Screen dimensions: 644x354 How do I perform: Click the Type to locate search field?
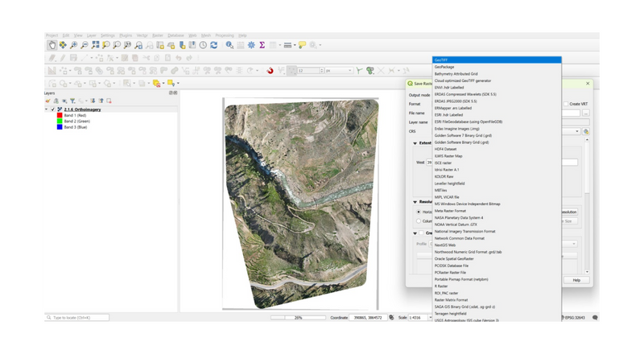76,318
